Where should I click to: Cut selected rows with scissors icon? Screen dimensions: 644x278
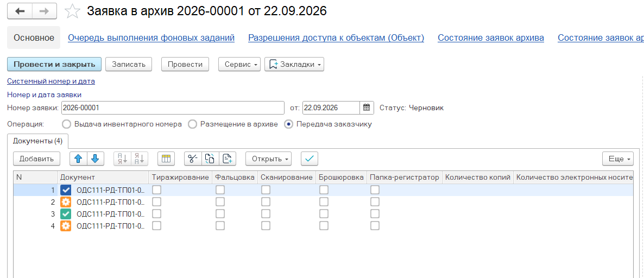pos(193,159)
